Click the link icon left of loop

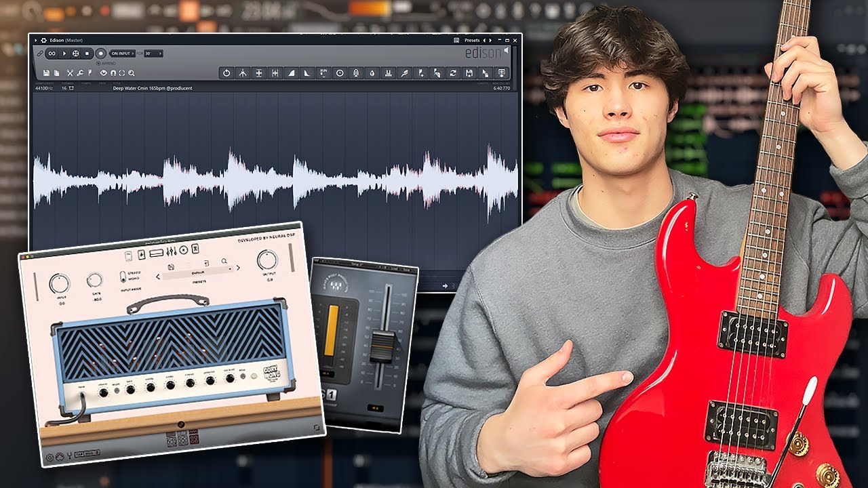coord(40,53)
